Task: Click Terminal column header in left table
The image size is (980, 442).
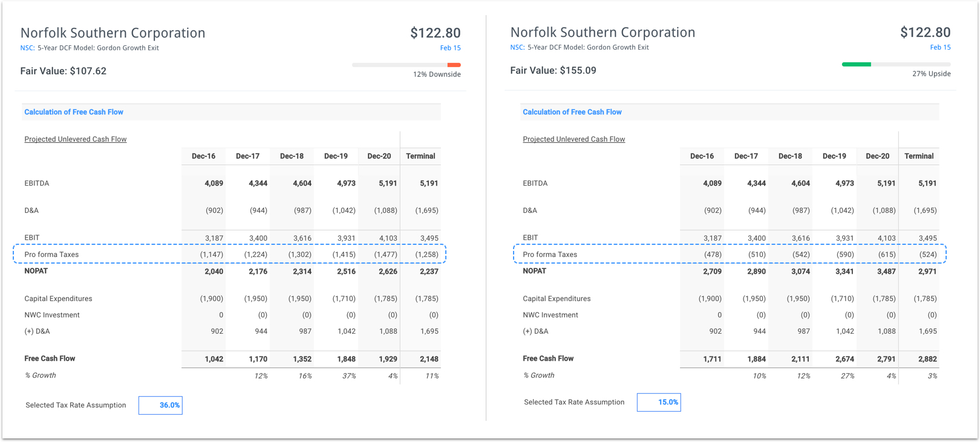Action: (420, 156)
